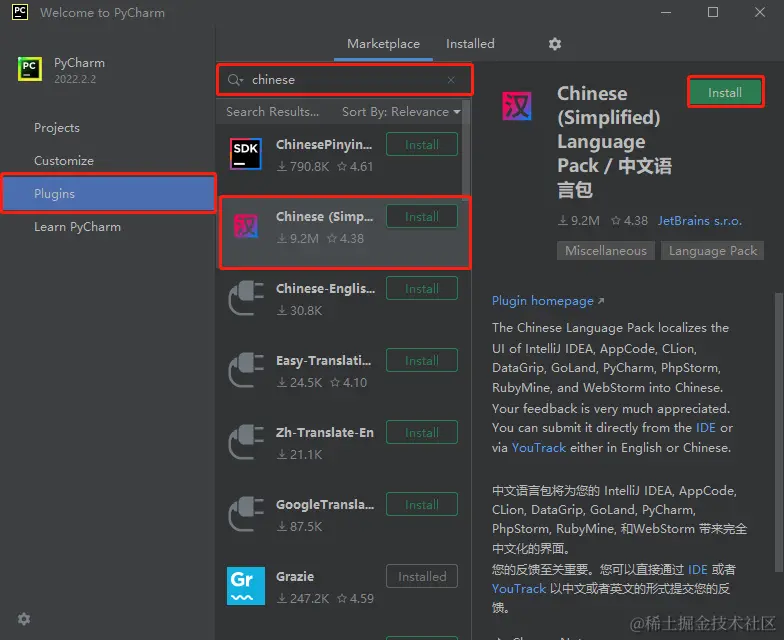The width and height of the screenshot is (784, 640).
Task: Open the bottom-left options gear icon
Action: tap(24, 619)
